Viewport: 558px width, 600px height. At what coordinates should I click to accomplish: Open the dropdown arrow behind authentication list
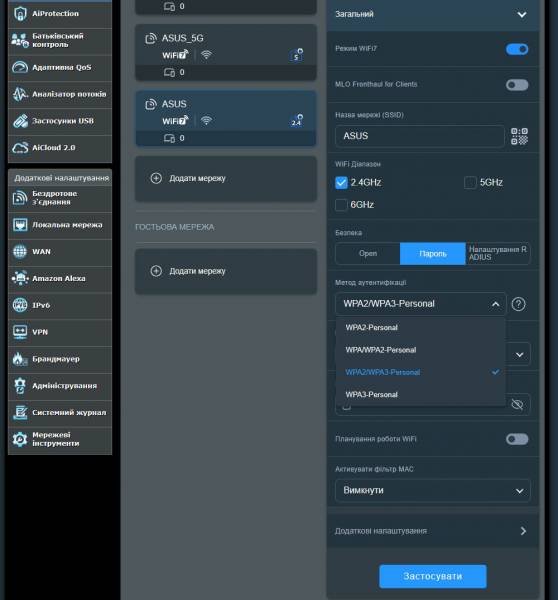coord(519,355)
